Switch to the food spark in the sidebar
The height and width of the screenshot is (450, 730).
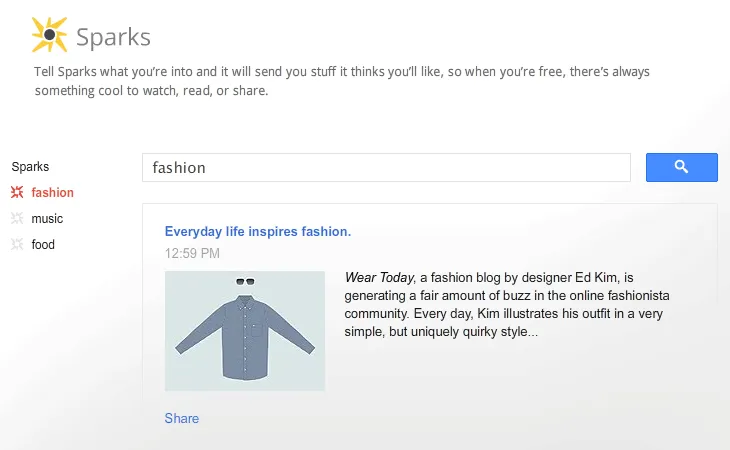click(x=43, y=244)
